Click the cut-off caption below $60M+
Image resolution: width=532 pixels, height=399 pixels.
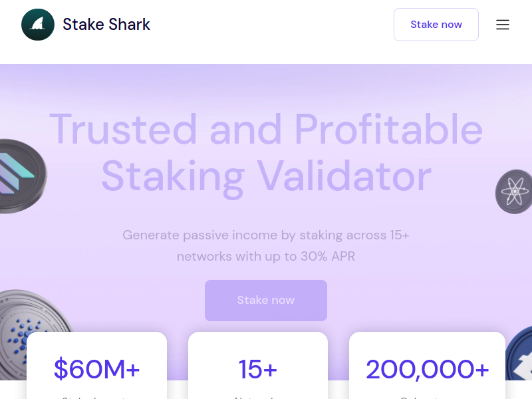click(x=96, y=397)
